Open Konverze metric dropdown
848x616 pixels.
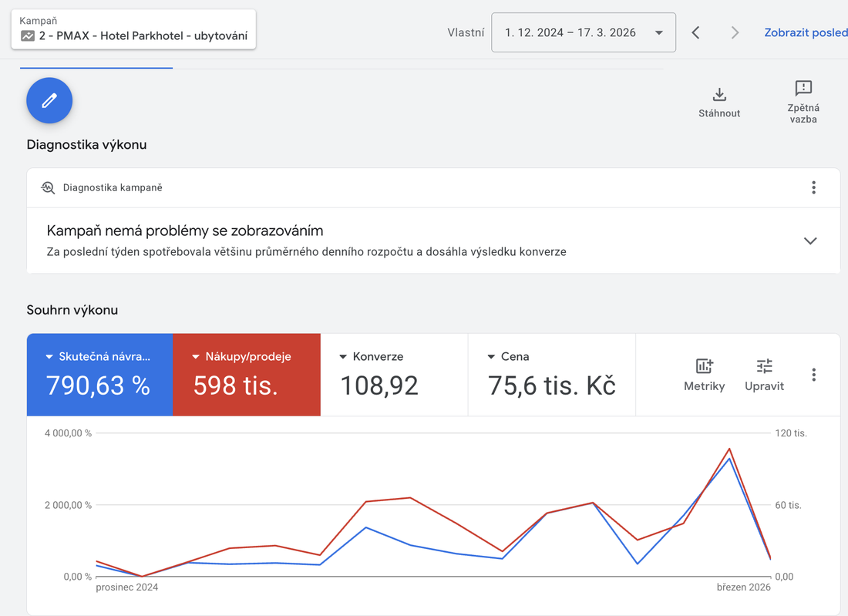343,357
